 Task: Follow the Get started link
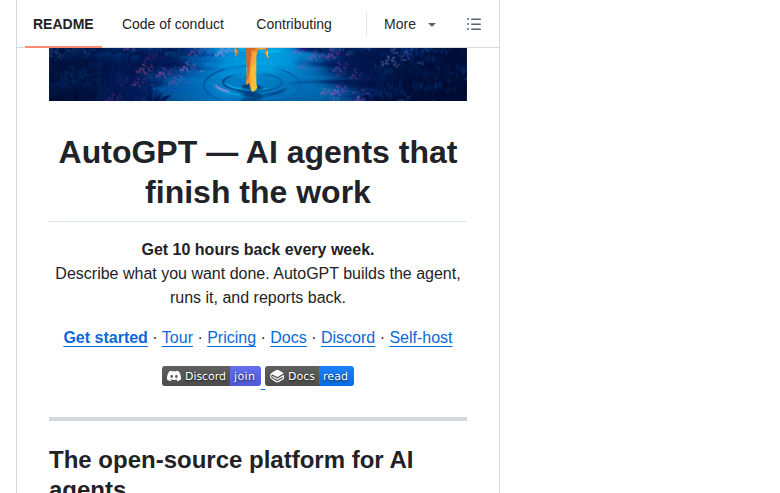pyautogui.click(x=105, y=337)
